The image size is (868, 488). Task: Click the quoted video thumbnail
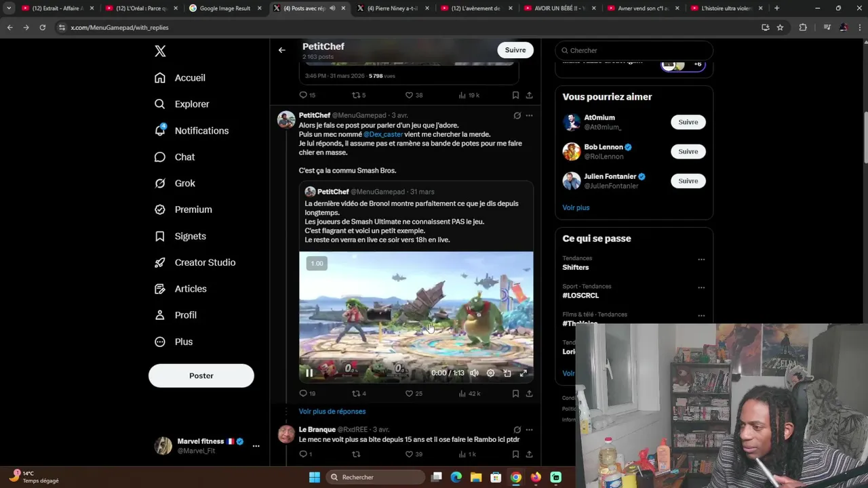[416, 317]
